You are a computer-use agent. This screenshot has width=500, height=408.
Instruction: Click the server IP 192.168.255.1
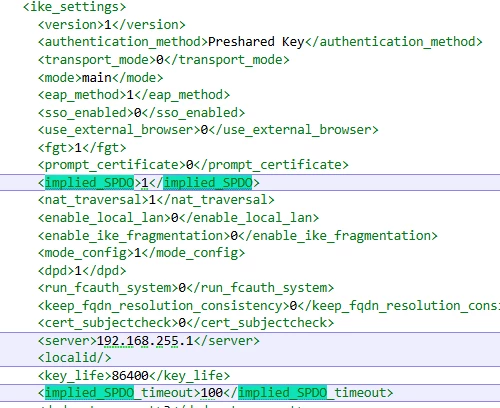pyautogui.click(x=145, y=341)
